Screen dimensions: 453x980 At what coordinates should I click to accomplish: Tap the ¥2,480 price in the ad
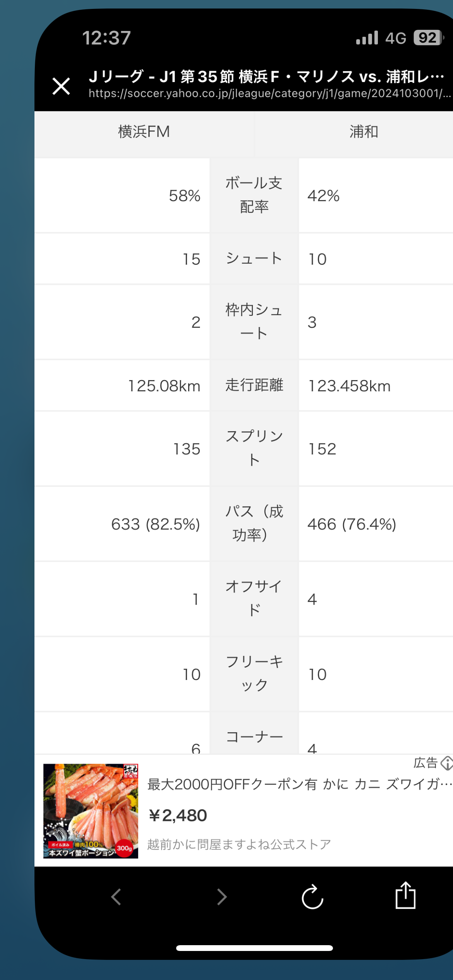click(178, 816)
